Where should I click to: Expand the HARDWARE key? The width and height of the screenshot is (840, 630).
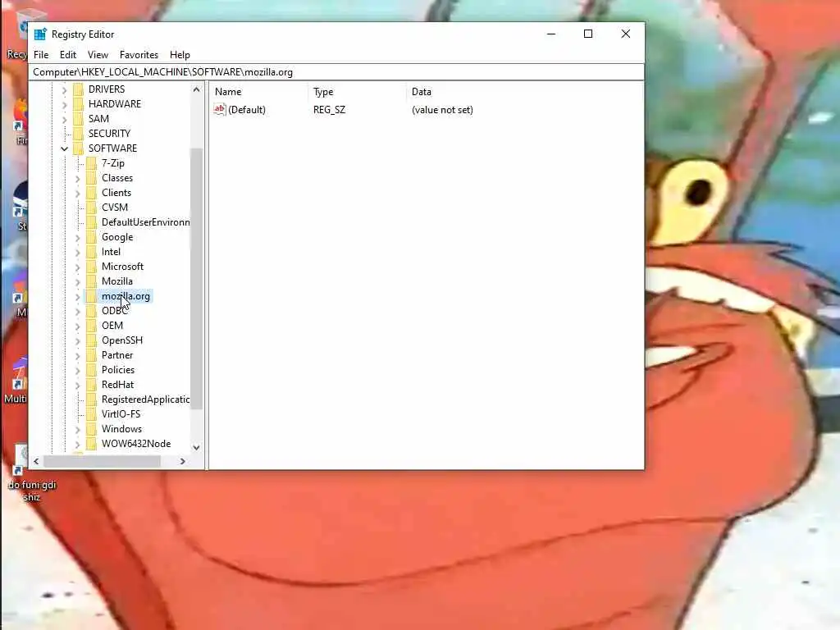point(64,104)
